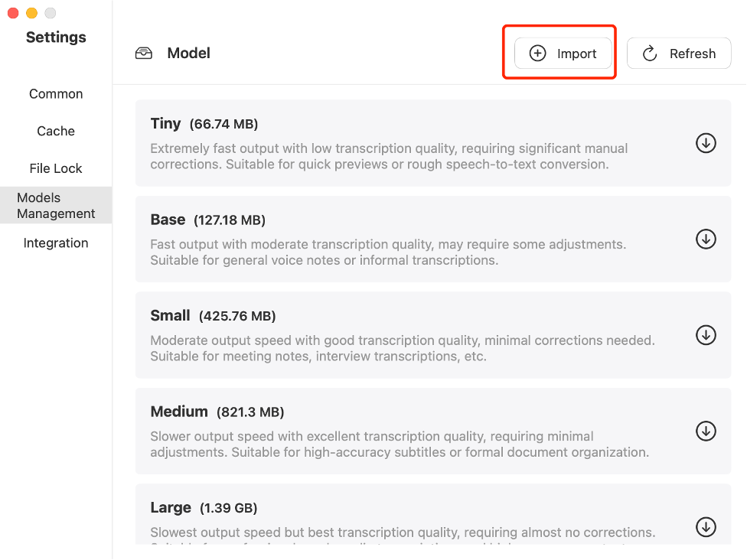Switch to the Cache section
Viewport: 747px width, 560px height.
click(56, 131)
